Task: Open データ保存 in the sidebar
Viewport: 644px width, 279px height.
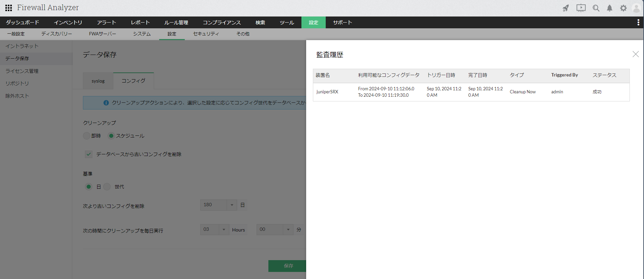Action: [x=36, y=59]
